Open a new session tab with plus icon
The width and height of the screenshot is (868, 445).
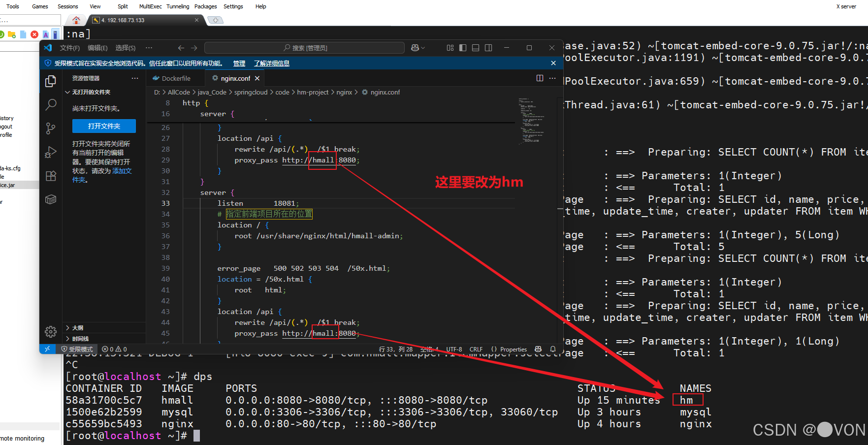pyautogui.click(x=216, y=20)
